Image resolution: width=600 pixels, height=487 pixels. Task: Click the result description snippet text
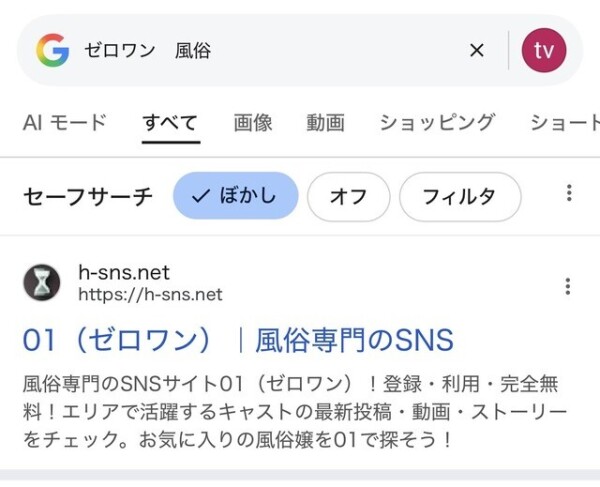pos(293,411)
